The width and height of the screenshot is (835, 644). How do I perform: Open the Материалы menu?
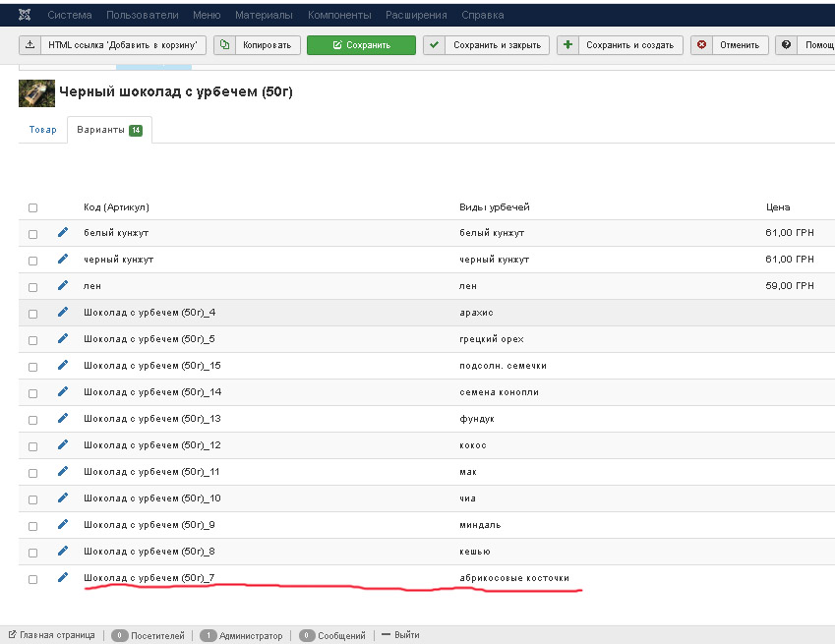[x=265, y=15]
